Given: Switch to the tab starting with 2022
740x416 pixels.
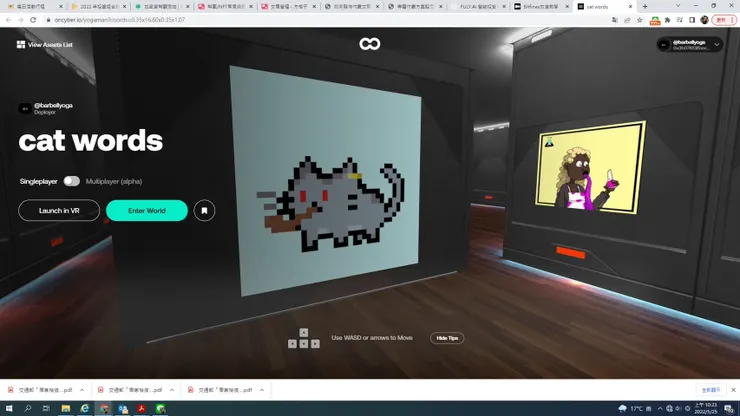Looking at the screenshot, I should point(98,7).
